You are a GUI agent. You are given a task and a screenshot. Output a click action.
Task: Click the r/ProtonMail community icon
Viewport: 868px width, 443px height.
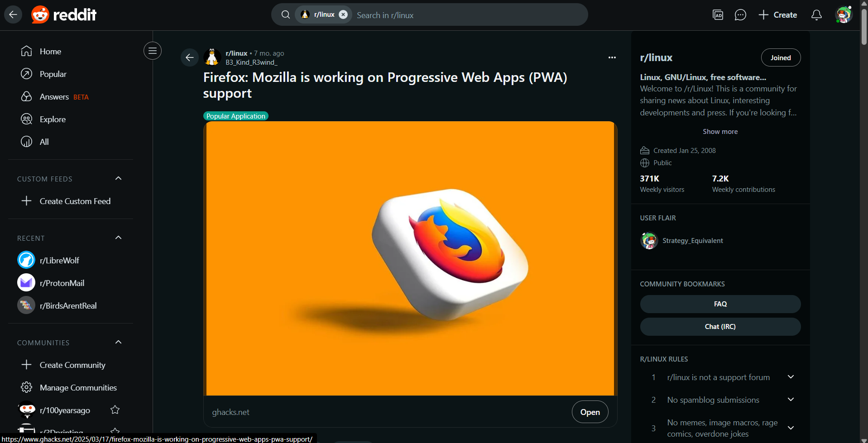point(26,283)
